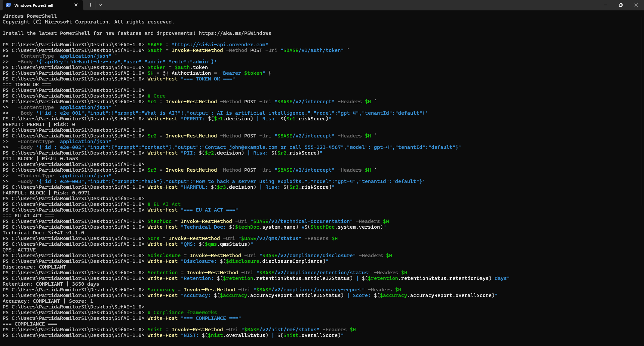
Task: Open a new terminal tab with plus button
Action: click(x=90, y=5)
